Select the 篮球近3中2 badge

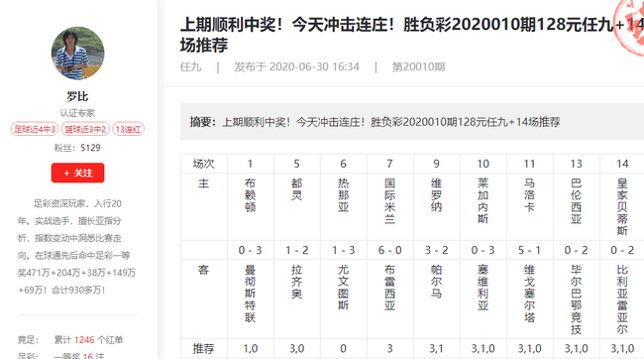pyautogui.click(x=85, y=129)
